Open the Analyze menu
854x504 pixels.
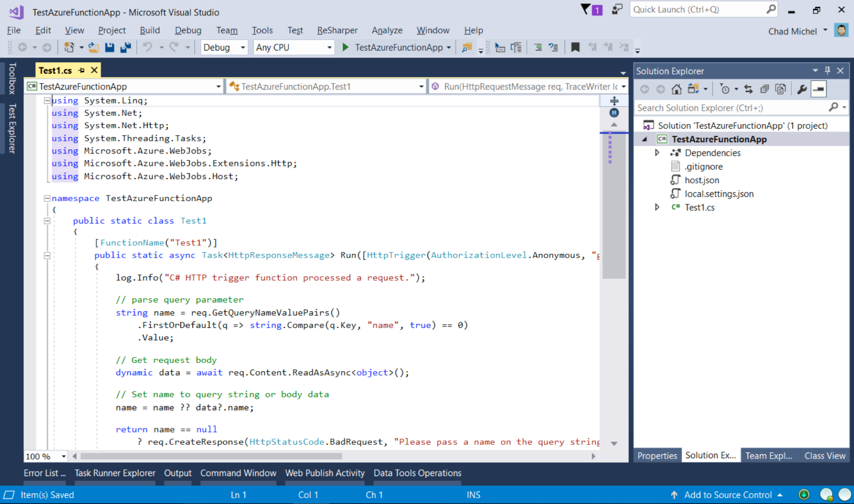[387, 30]
